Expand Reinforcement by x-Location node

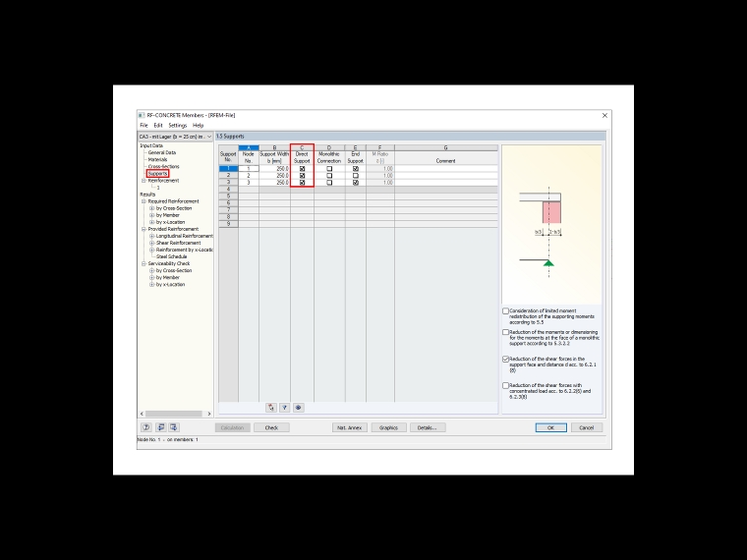point(152,250)
